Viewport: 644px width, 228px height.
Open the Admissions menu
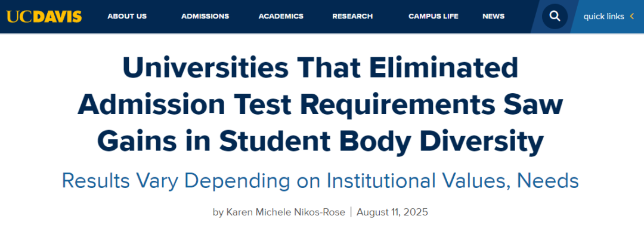coord(205,17)
